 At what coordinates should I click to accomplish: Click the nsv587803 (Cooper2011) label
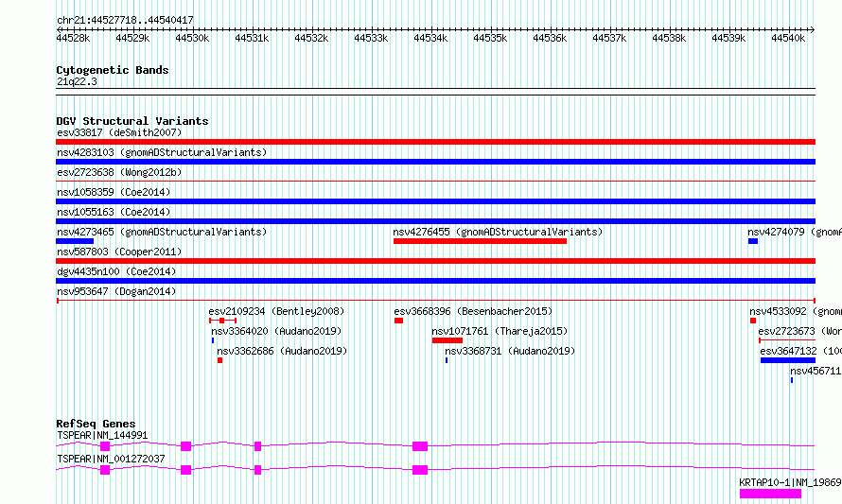click(119, 252)
